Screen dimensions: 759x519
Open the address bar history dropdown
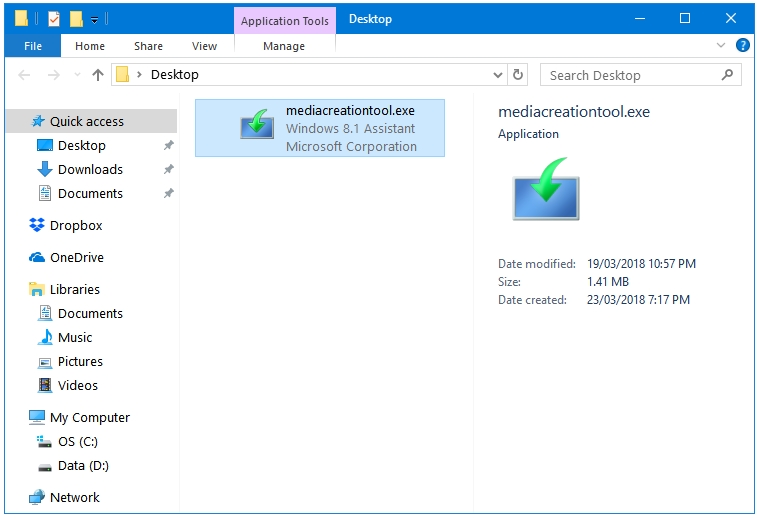pos(498,75)
